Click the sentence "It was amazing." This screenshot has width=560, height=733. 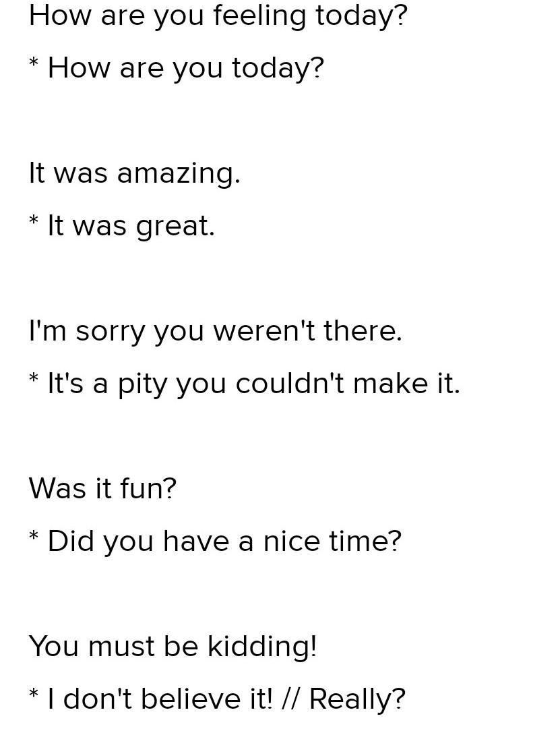(134, 173)
